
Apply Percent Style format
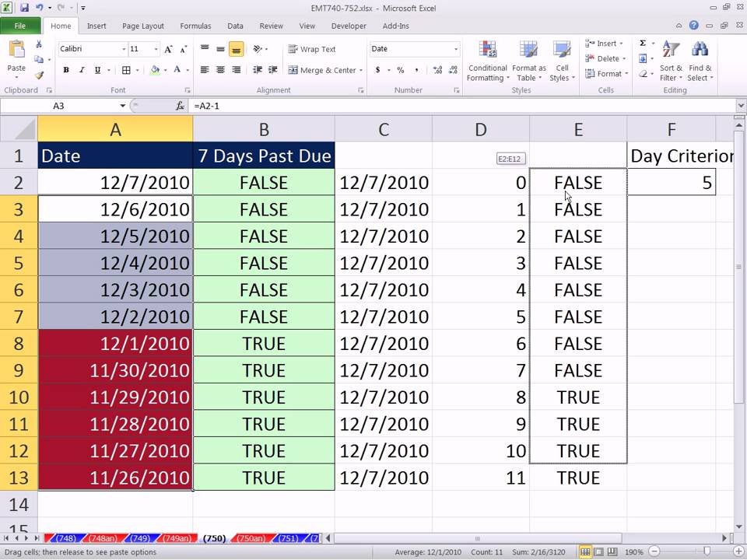click(x=401, y=70)
